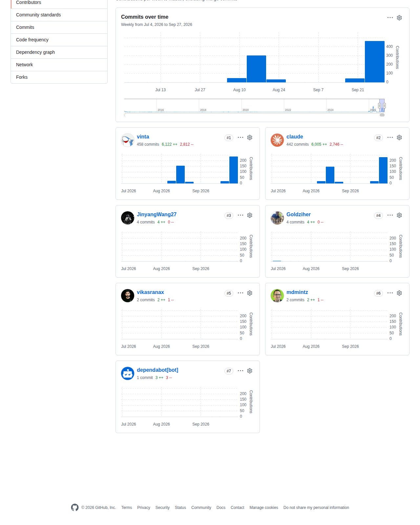Click the gear icon on claude's card
The height and width of the screenshot is (525, 420).
[x=399, y=137]
